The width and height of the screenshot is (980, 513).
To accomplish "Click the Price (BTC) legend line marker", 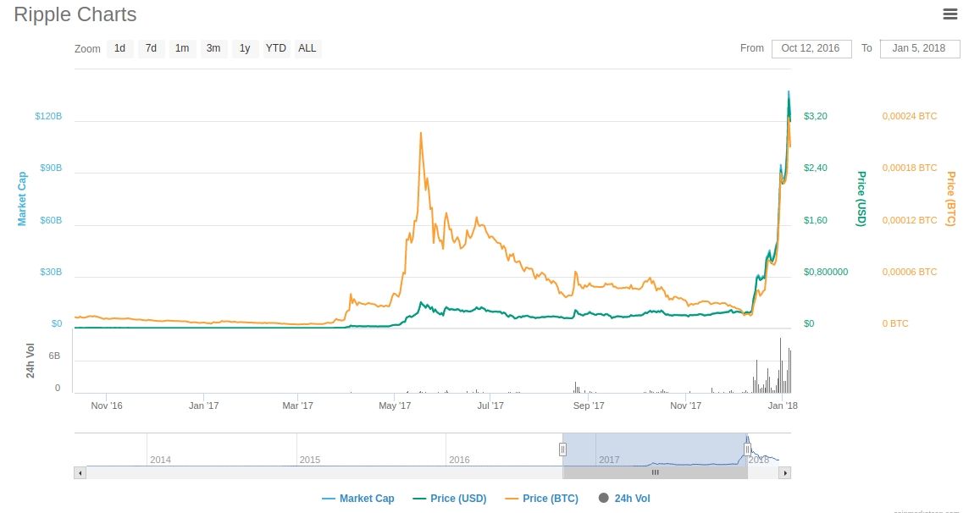I will [x=511, y=498].
